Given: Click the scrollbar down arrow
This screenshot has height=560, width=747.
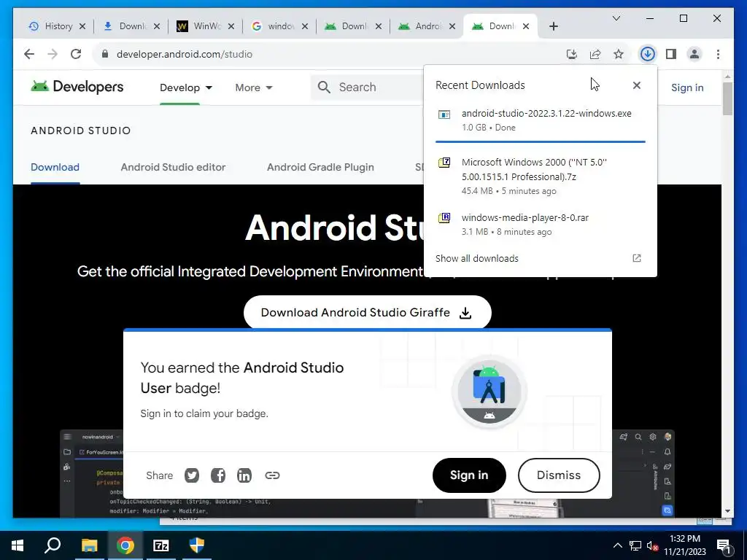Looking at the screenshot, I should click(727, 511).
